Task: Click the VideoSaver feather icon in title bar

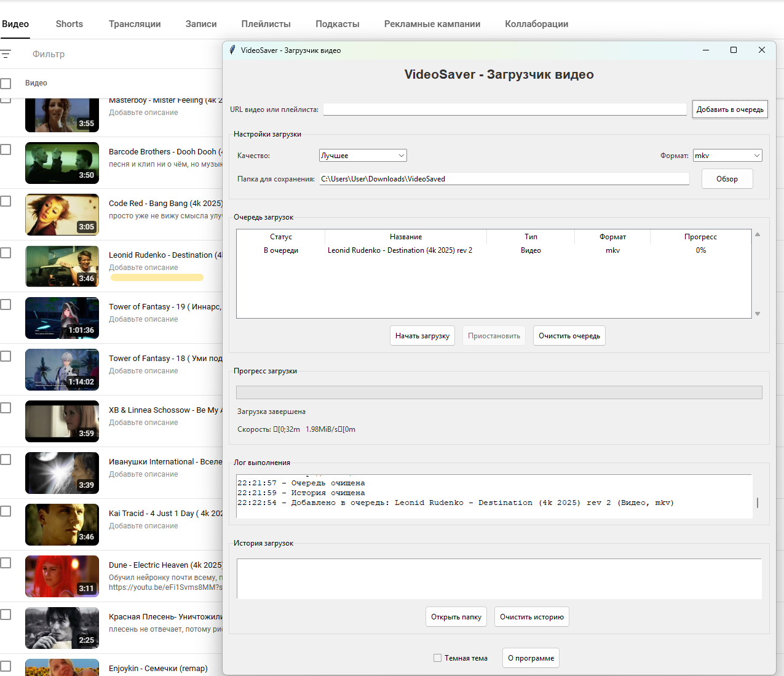Action: 232,50
